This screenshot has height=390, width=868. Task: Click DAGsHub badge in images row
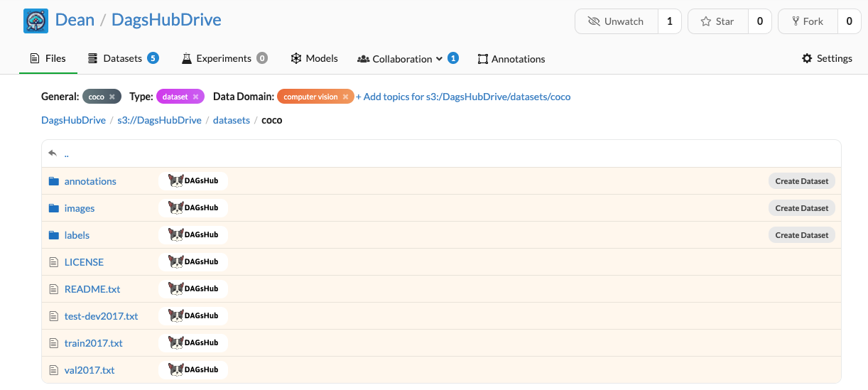pos(193,208)
